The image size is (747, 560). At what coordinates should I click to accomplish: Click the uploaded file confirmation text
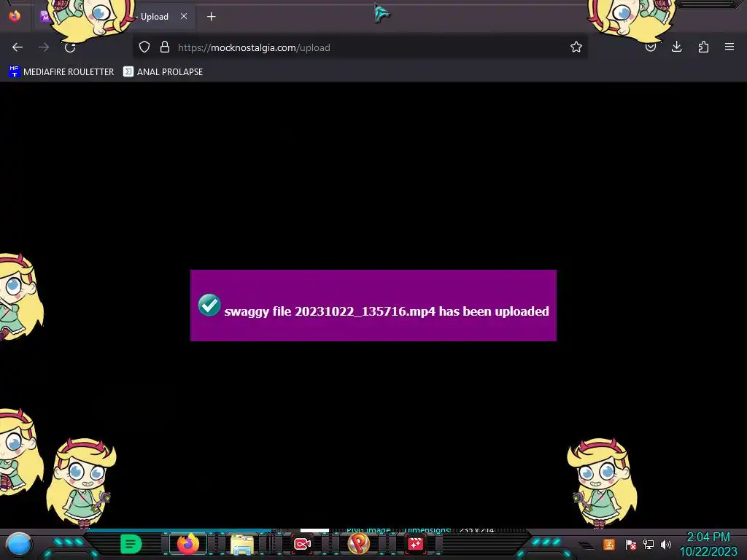[387, 311]
